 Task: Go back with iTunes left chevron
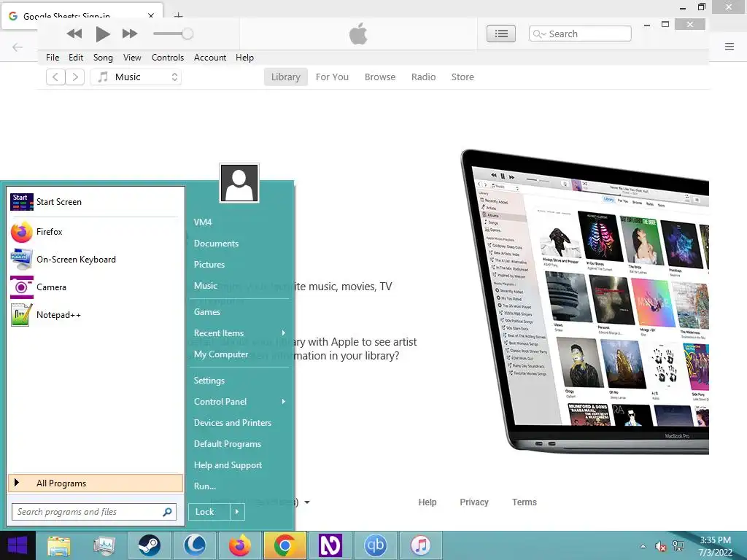(55, 77)
